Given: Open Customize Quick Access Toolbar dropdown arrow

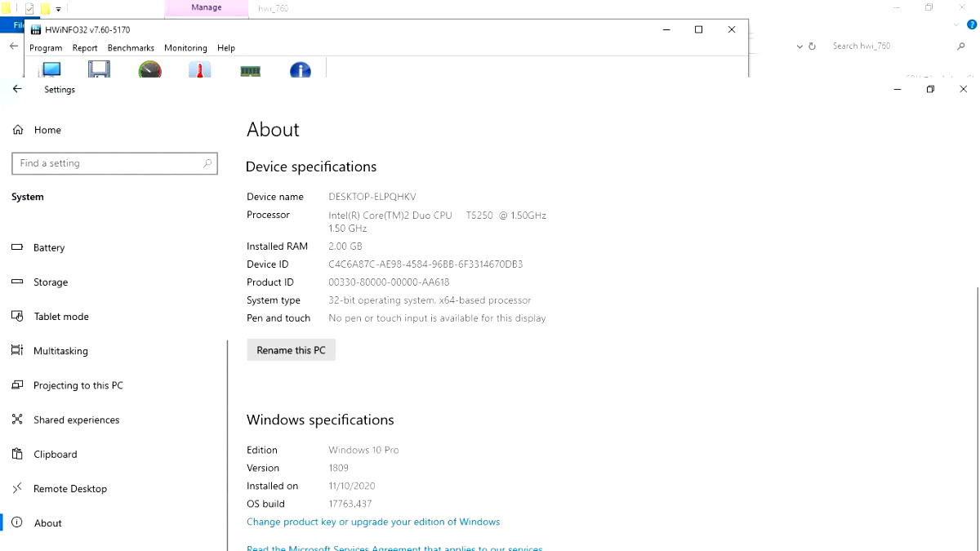Looking at the screenshot, I should (59, 9).
